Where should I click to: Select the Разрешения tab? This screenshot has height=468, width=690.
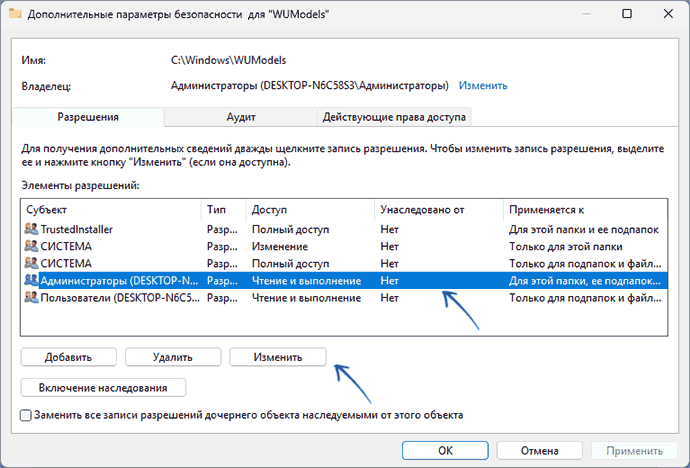[x=88, y=117]
